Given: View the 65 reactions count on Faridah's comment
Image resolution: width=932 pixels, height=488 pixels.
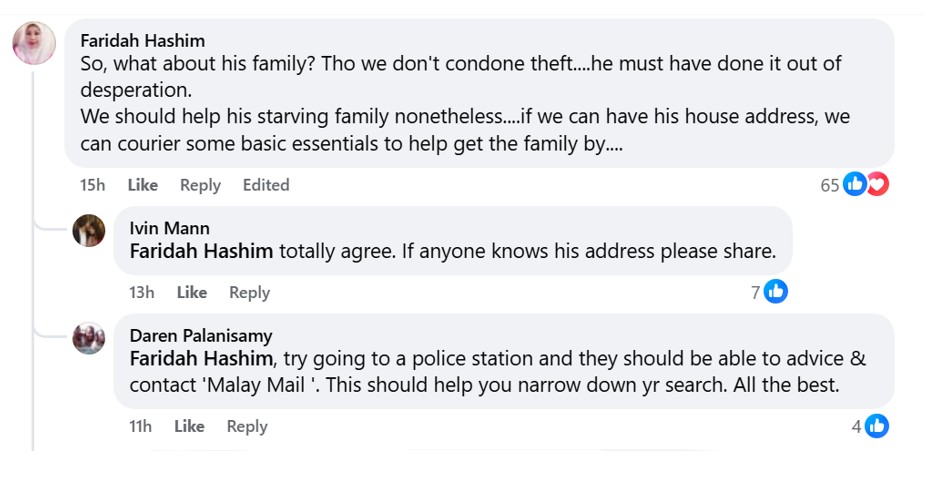Looking at the screenshot, I should click(x=830, y=185).
